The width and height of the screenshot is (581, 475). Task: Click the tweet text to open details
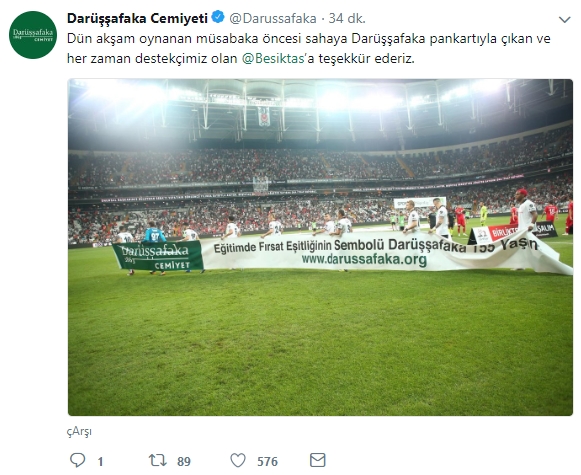click(309, 49)
